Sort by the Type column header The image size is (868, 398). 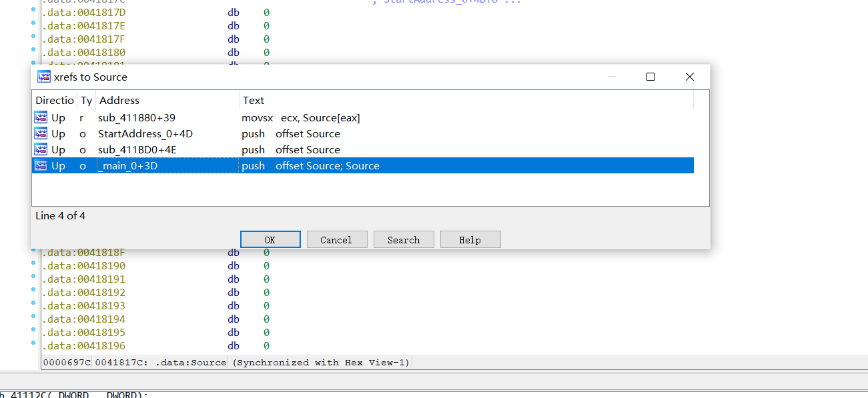coord(87,101)
